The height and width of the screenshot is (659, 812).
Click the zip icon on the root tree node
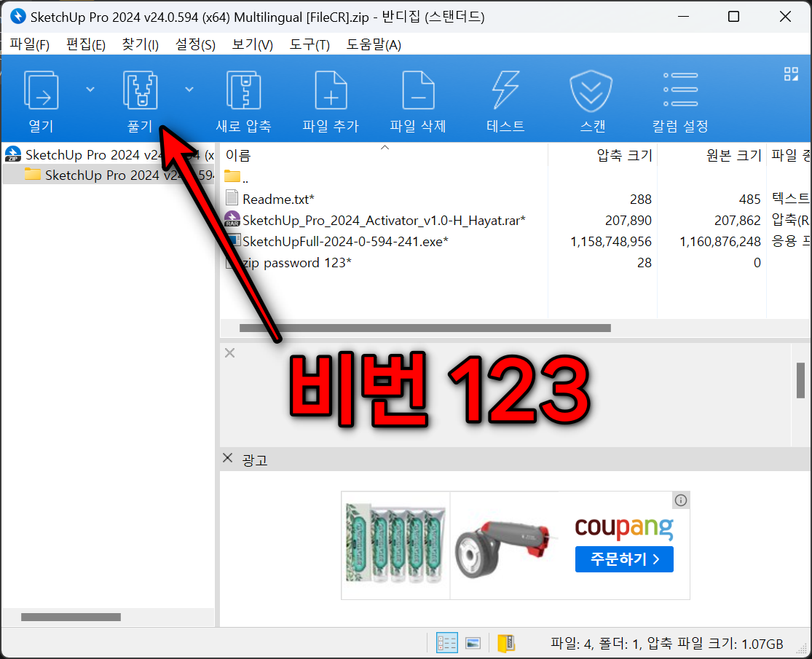(x=13, y=154)
